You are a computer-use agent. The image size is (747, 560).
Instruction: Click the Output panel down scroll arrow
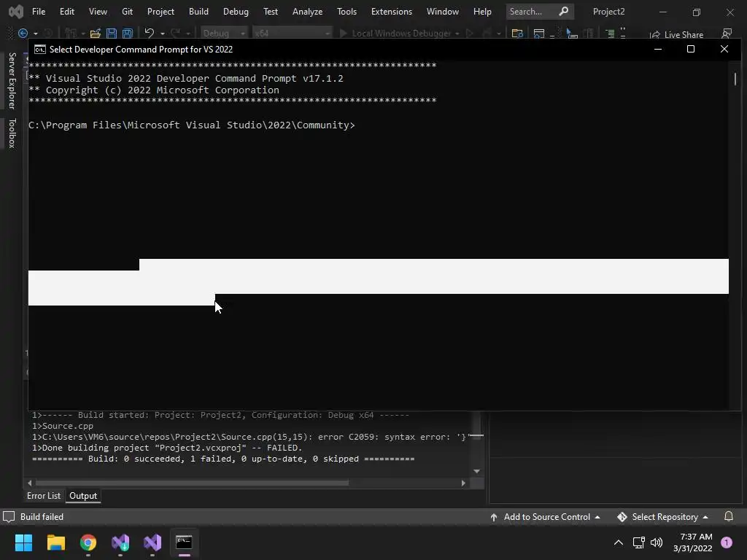[476, 472]
